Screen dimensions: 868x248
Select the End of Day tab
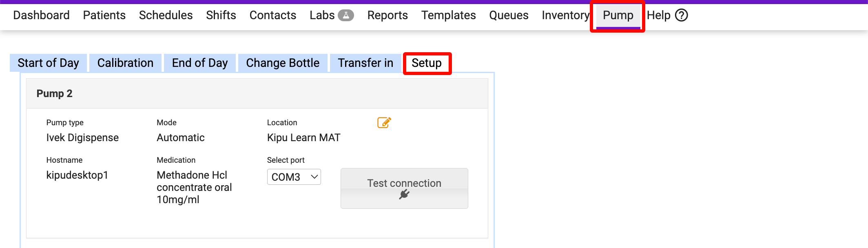tap(200, 63)
